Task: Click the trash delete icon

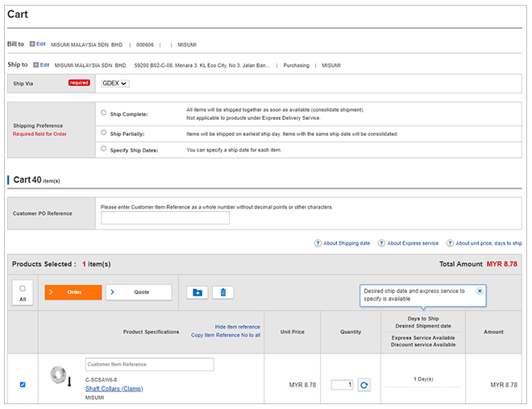Action: (x=223, y=292)
